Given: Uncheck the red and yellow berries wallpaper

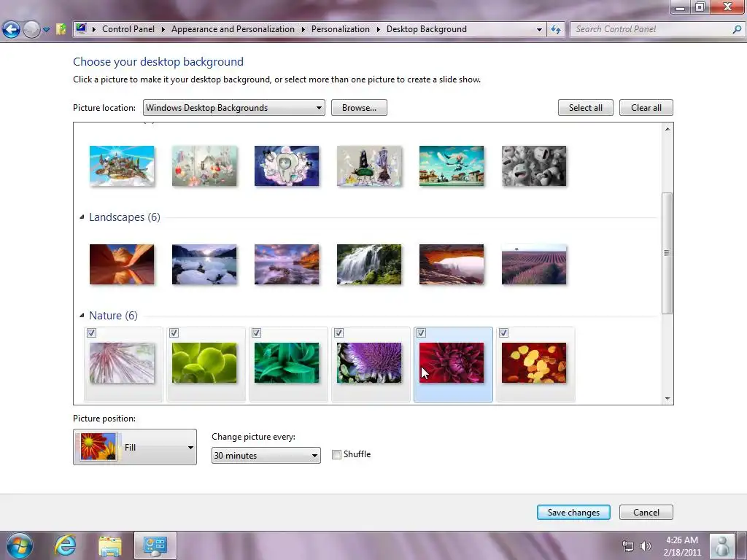Looking at the screenshot, I should pos(503,332).
